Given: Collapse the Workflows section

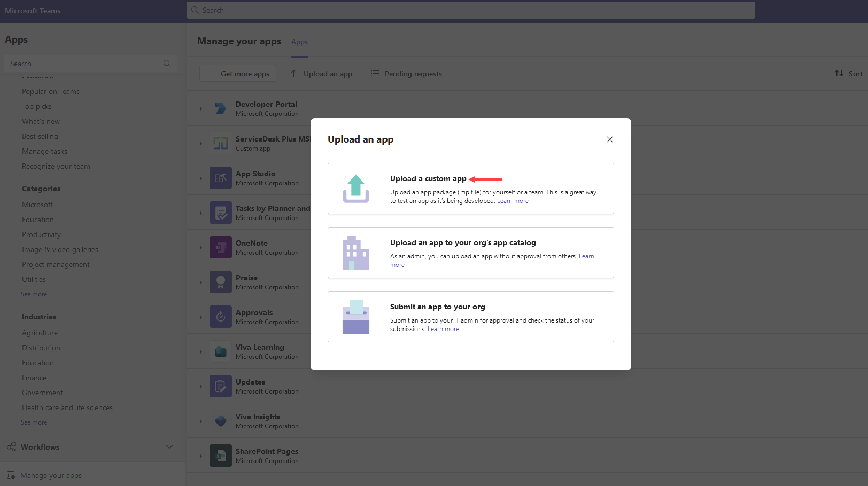Looking at the screenshot, I should 169,446.
